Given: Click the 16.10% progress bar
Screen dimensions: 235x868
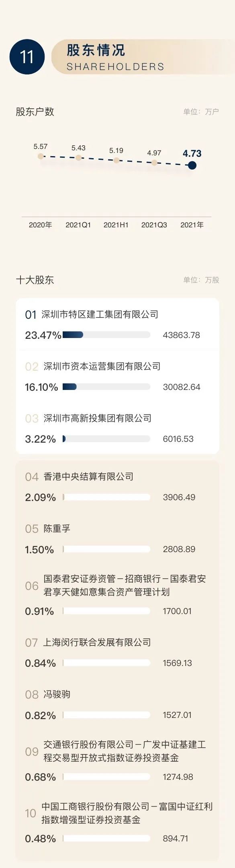Looking at the screenshot, I should 106,387.
